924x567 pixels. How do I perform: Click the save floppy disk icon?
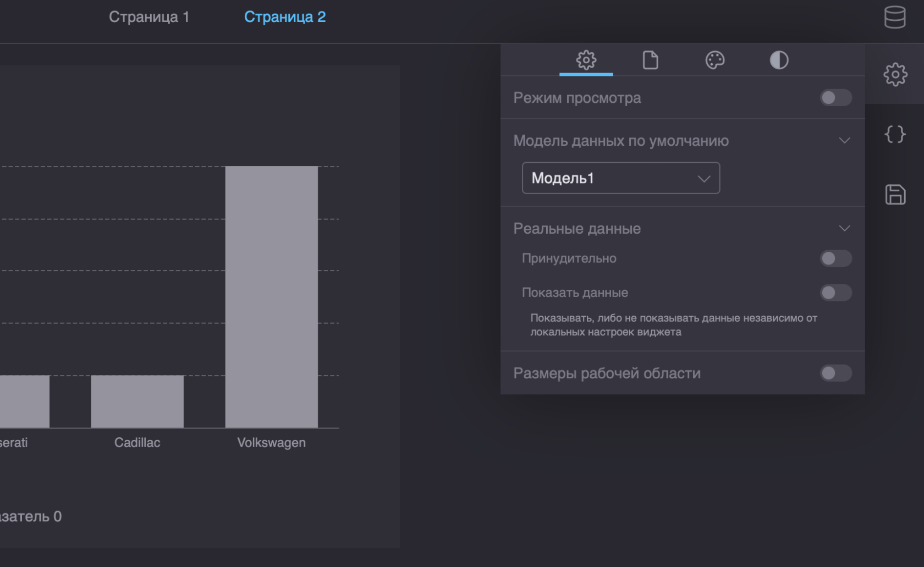(895, 195)
